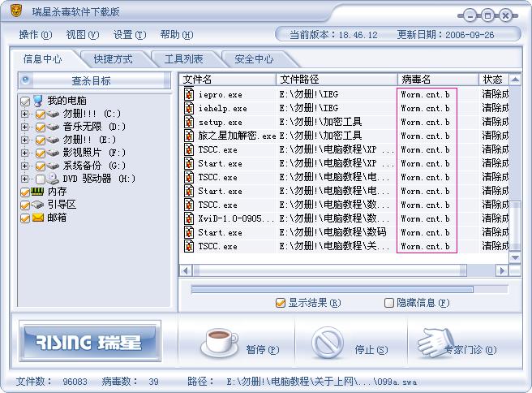
Task: Click the horizontal scrollbar left arrow
Action: 185,270
